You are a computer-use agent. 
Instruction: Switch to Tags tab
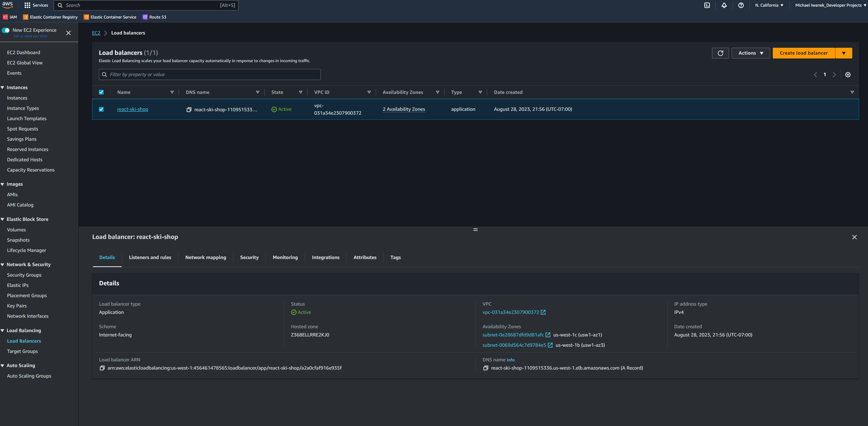[x=395, y=257]
